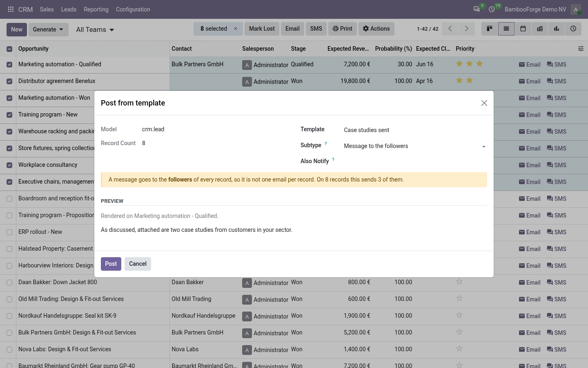Check the Daan Bakker: Down Jacket 800 checkbox
588x368 pixels.
coord(9,283)
